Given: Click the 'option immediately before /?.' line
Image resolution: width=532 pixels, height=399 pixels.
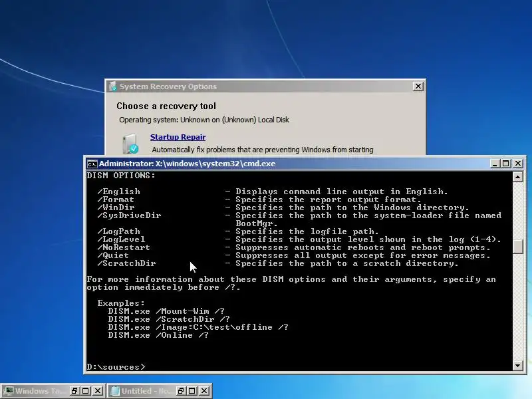Looking at the screenshot, I should pyautogui.click(x=164, y=287).
